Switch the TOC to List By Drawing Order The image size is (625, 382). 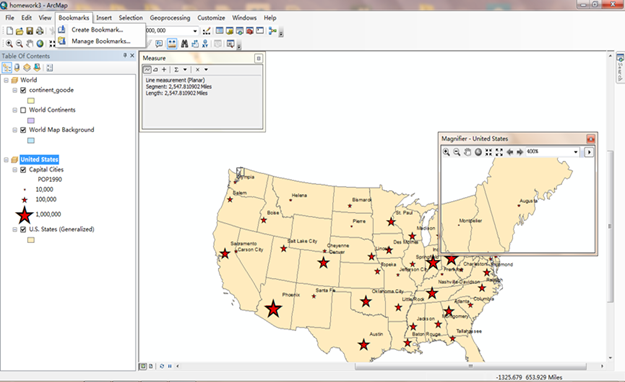pyautogui.click(x=7, y=68)
